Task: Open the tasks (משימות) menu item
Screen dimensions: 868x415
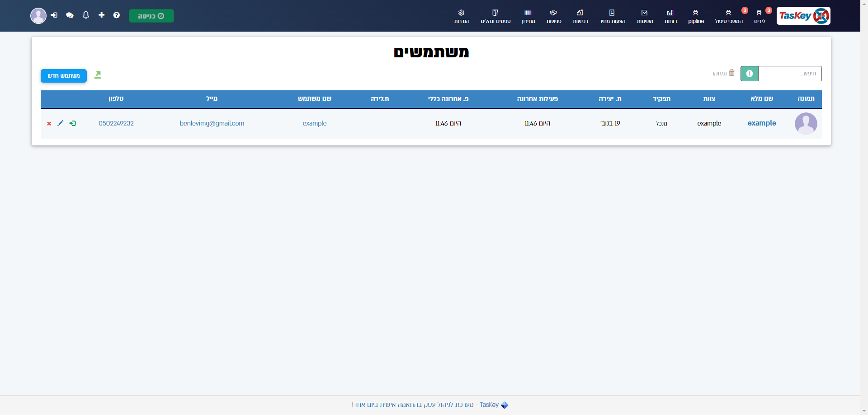Action: pyautogui.click(x=645, y=17)
